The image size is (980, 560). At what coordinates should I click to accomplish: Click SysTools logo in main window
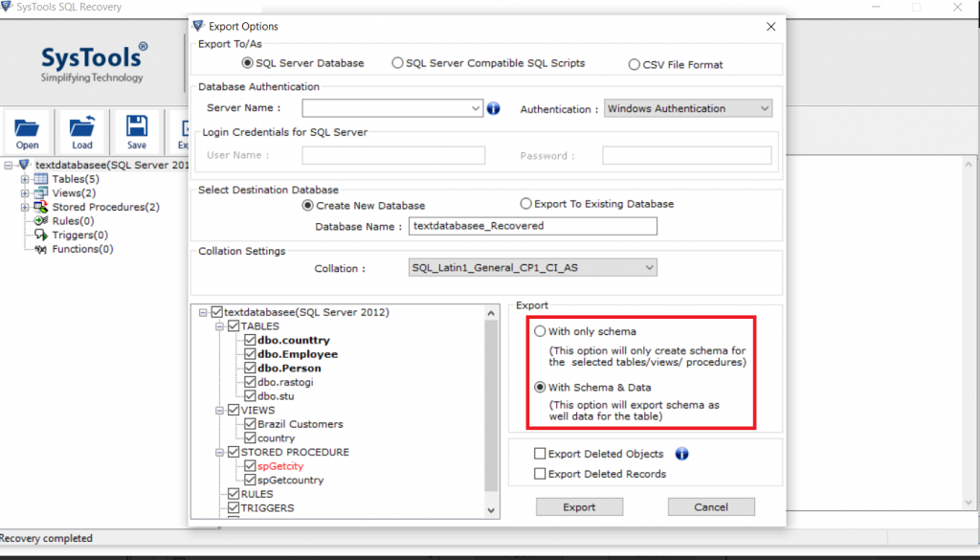[x=93, y=63]
